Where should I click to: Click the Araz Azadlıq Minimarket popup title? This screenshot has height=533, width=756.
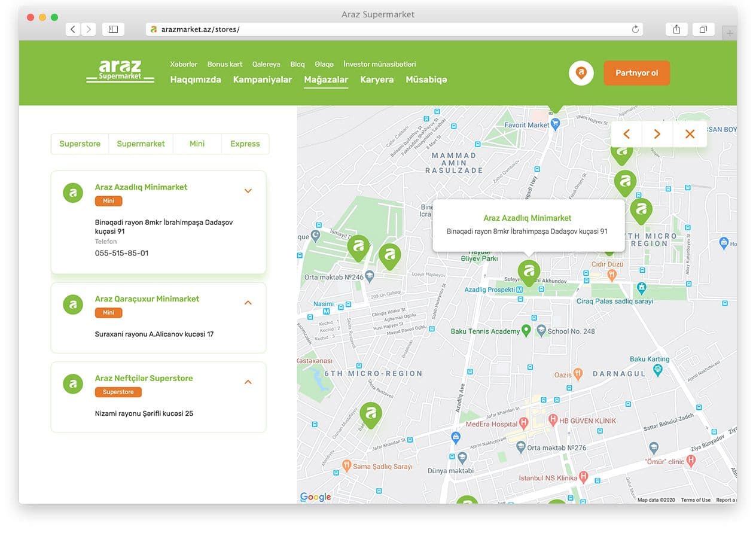click(x=528, y=218)
